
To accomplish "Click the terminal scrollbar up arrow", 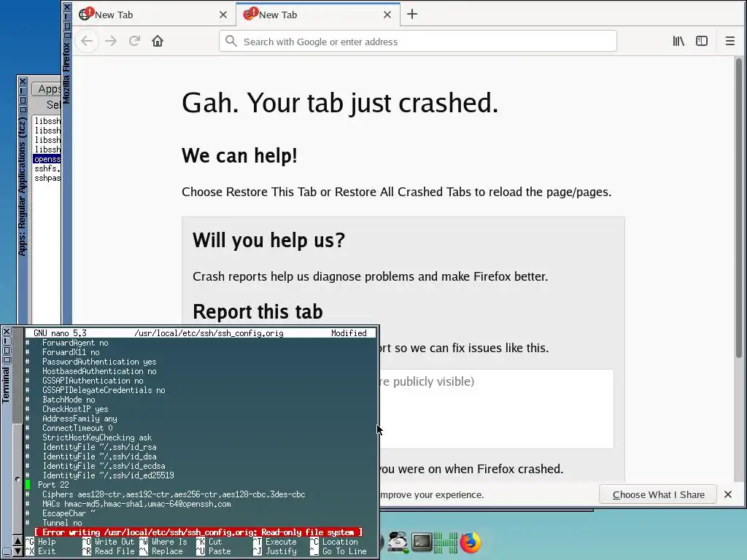I will [x=18, y=541].
